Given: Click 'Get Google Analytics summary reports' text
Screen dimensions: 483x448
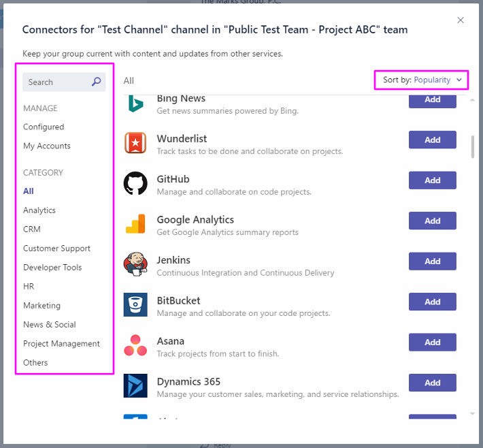Looking at the screenshot, I should click(228, 232).
